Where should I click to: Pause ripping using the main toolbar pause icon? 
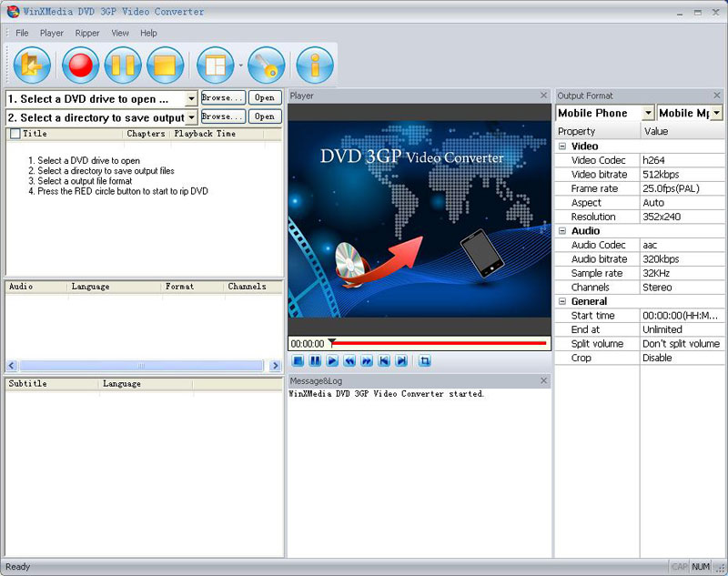click(x=123, y=65)
